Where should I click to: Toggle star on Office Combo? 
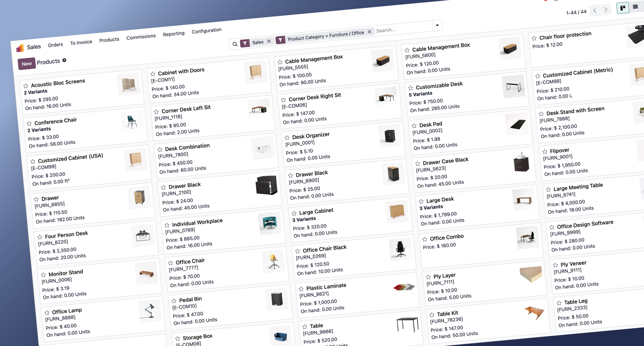(425, 239)
